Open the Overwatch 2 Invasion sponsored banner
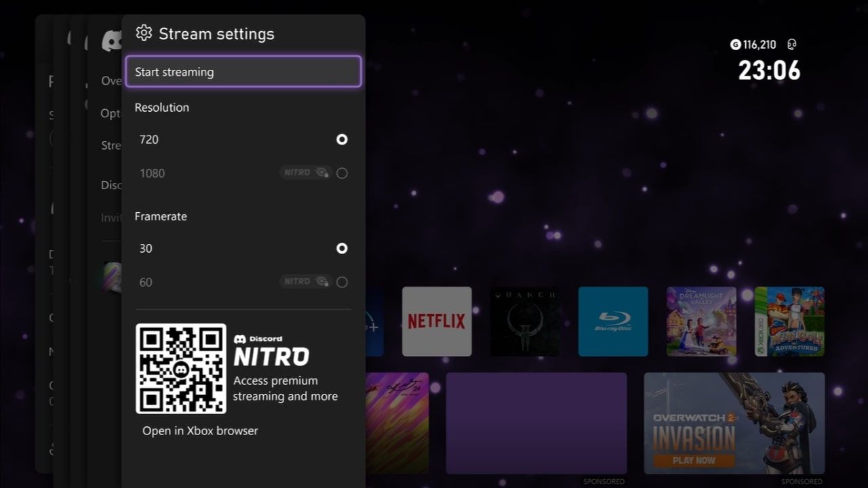The image size is (868, 488). (734, 423)
